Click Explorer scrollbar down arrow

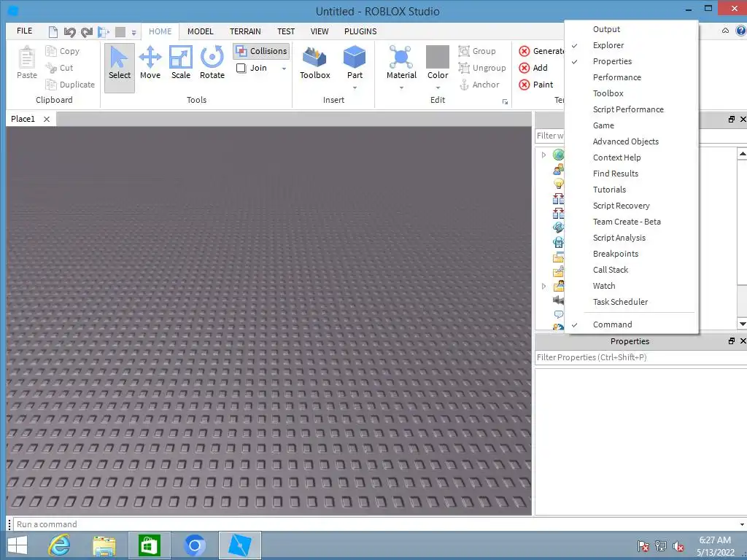(742, 324)
